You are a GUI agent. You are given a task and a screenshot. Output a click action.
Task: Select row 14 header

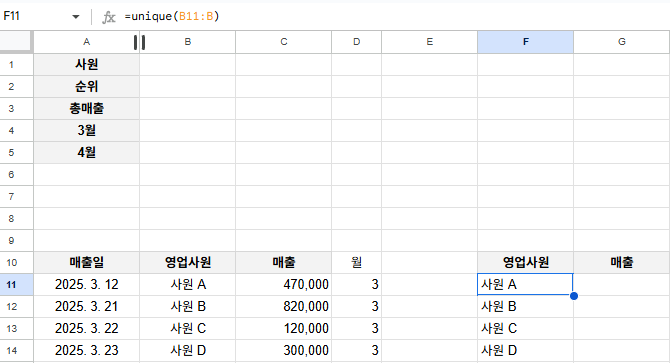coord(16,351)
